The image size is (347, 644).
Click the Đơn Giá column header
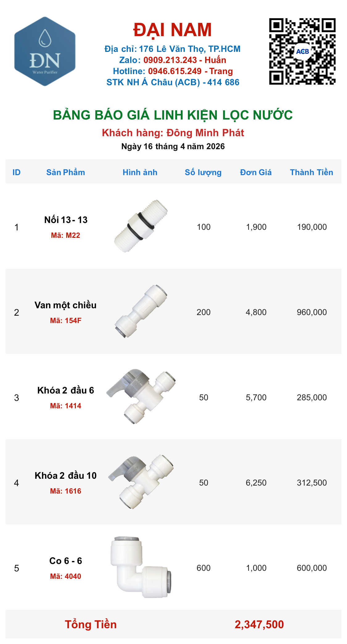tap(256, 172)
